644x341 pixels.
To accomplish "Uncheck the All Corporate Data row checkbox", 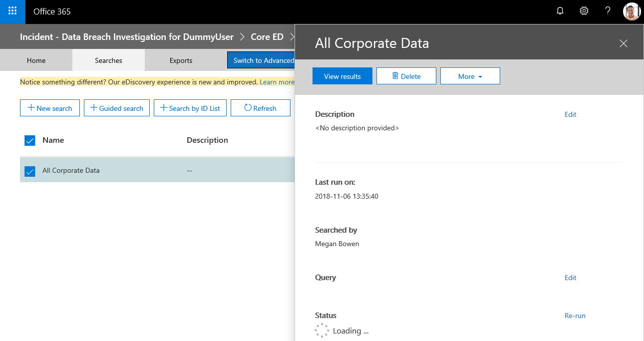I will click(x=30, y=171).
